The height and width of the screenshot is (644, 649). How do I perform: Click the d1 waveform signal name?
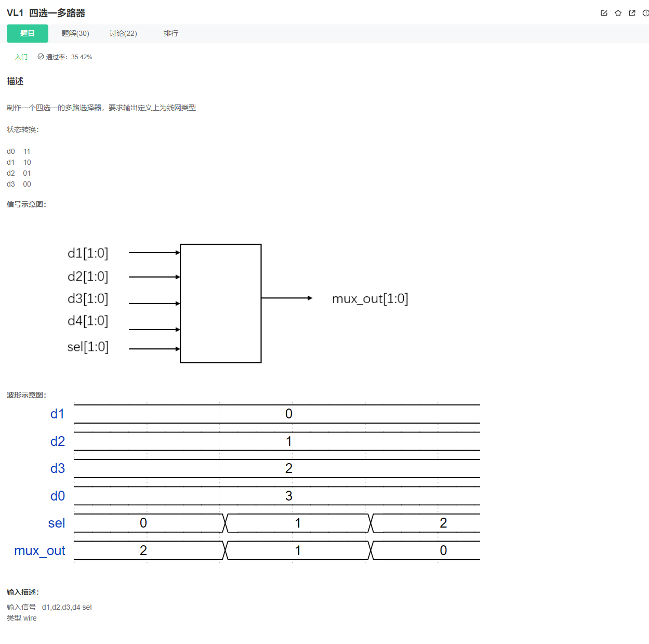(58, 414)
